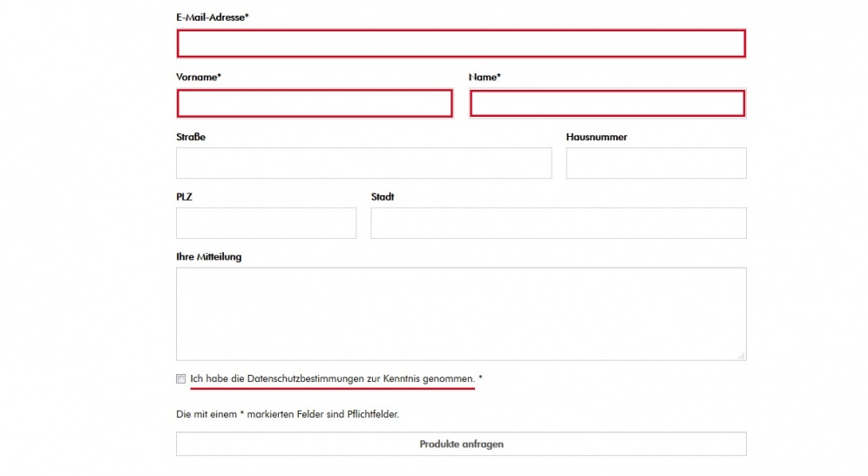The width and height of the screenshot is (868, 476).
Task: Click into the Ihre Mitteilung text area
Action: click(461, 314)
